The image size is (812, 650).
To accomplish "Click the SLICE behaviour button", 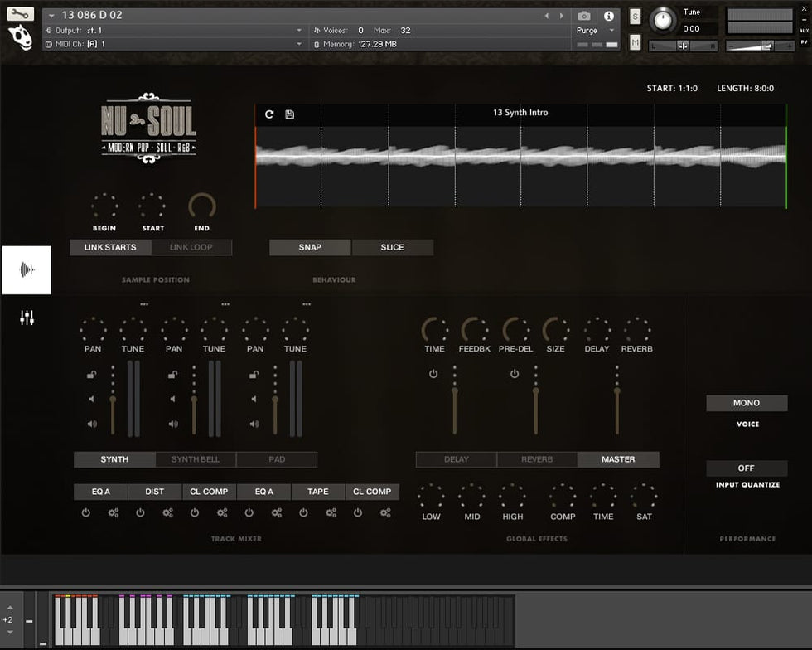I will (392, 247).
